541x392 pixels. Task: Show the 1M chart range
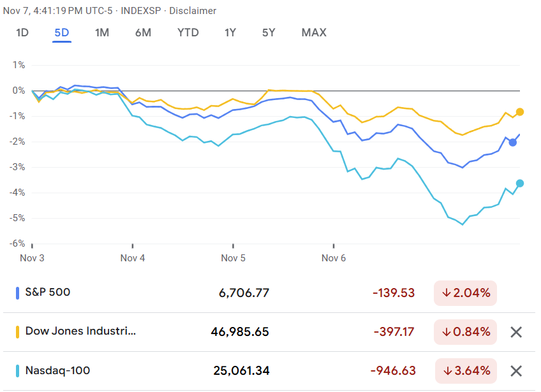pyautogui.click(x=102, y=33)
